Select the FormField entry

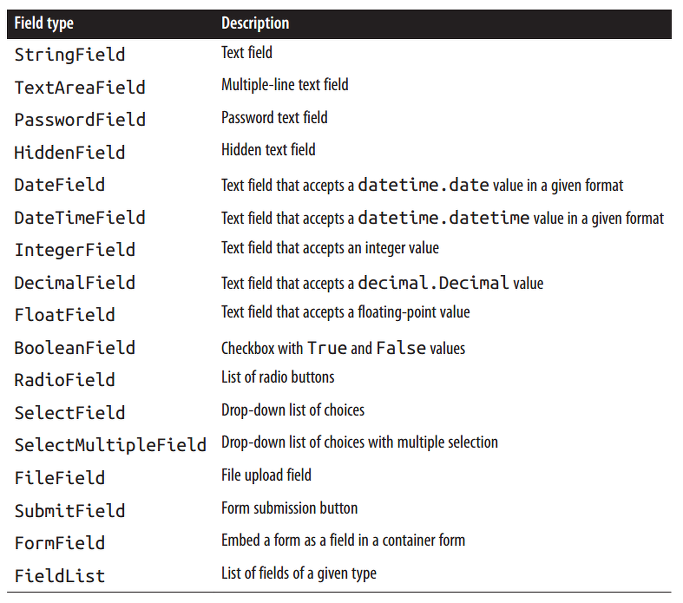[60, 543]
